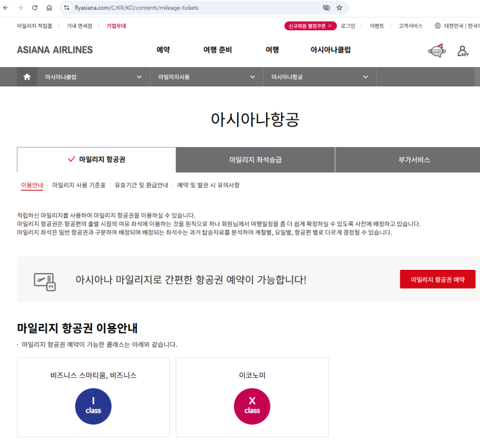Click the 이코노미 card title

(x=252, y=375)
